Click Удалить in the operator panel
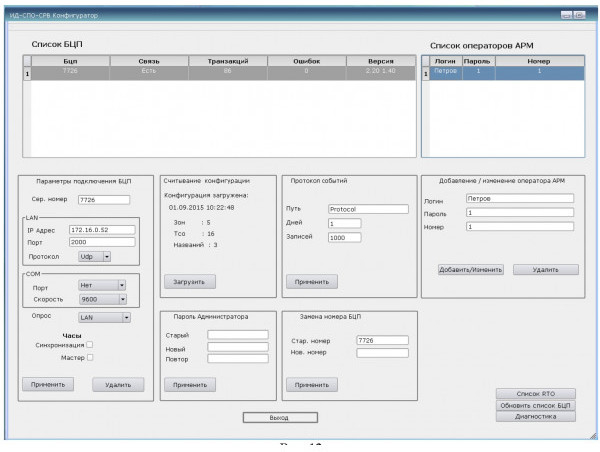This screenshot has width=600, height=452. 545,269
